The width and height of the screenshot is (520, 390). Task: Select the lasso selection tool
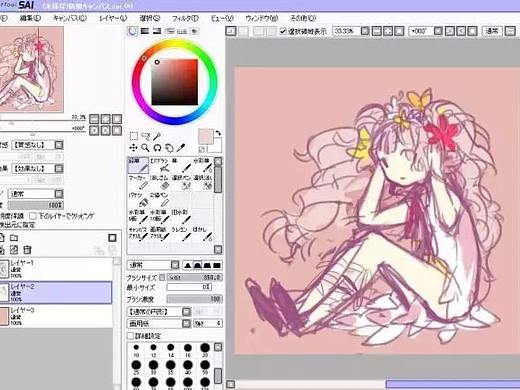point(145,136)
